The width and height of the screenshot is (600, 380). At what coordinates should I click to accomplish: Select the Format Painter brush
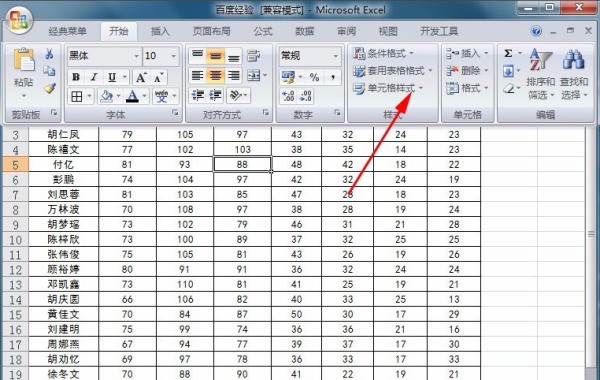coord(49,88)
